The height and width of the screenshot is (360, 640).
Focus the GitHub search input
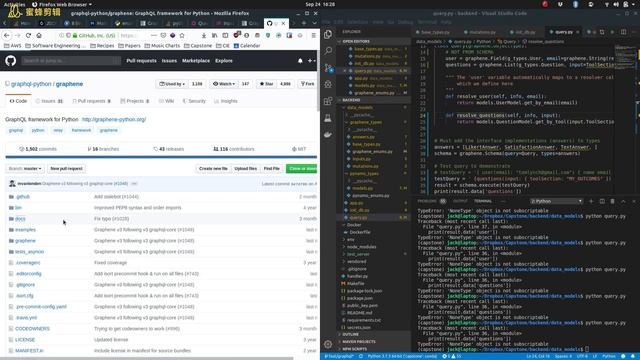[x=71, y=61]
